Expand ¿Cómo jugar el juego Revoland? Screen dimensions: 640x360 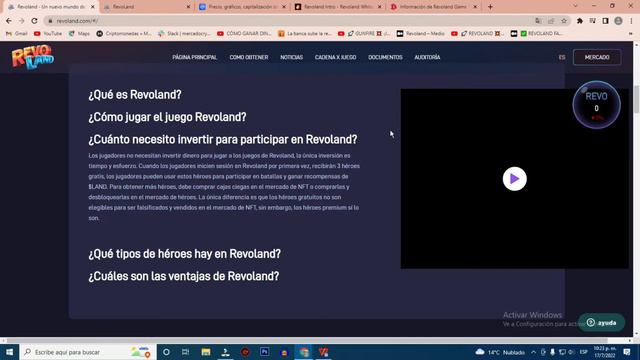167,117
